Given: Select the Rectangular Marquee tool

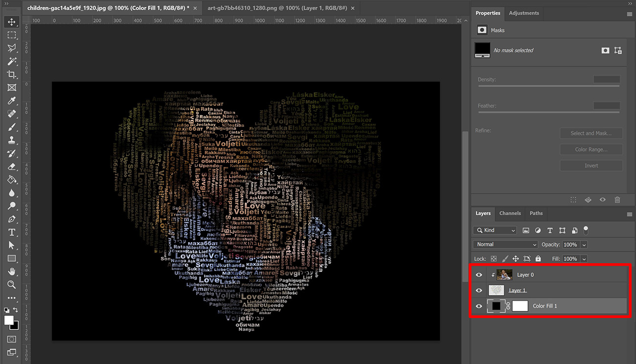Looking at the screenshot, I should tap(12, 35).
